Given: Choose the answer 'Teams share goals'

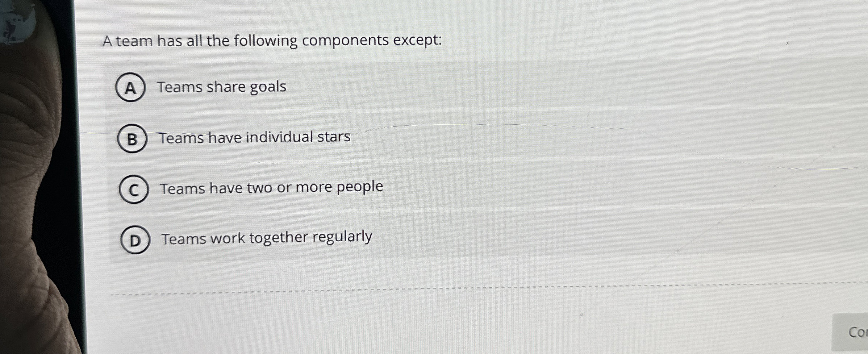Looking at the screenshot, I should coord(222,87).
